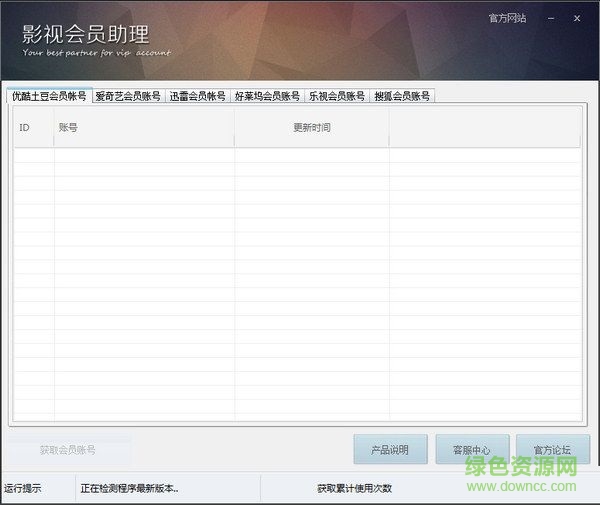Go to the 好莱坞会员账号 tab
This screenshot has width=600, height=505.
(267, 96)
